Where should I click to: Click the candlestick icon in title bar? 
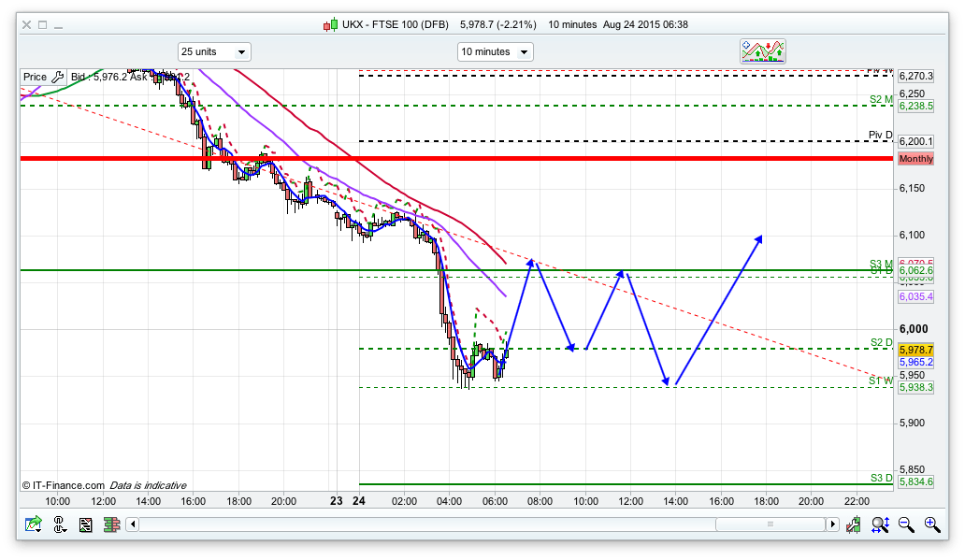point(329,24)
